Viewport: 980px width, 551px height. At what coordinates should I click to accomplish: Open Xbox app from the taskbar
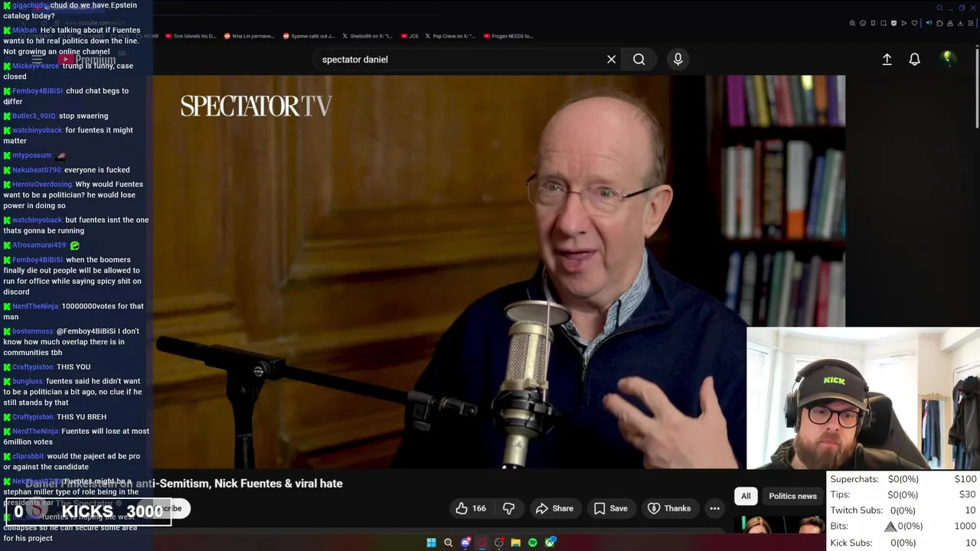pos(550,543)
